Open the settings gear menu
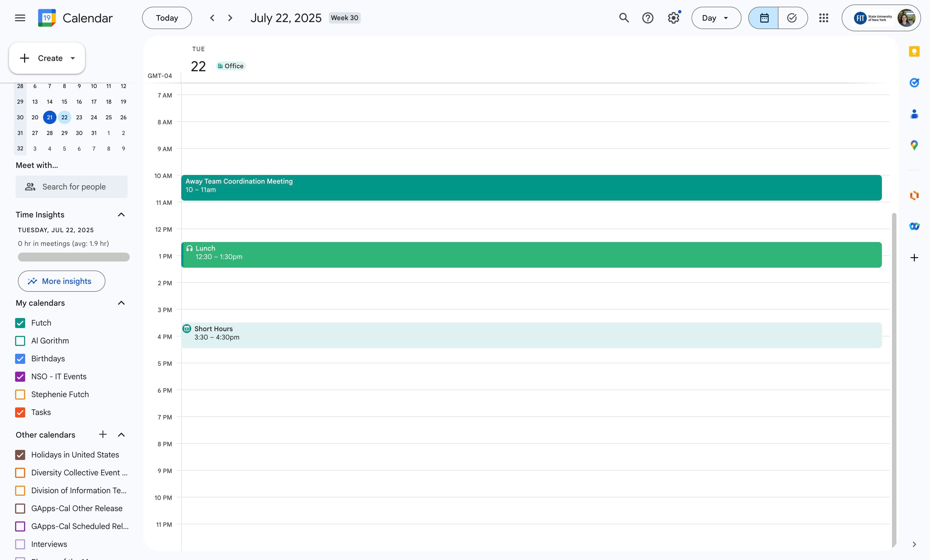 (673, 18)
